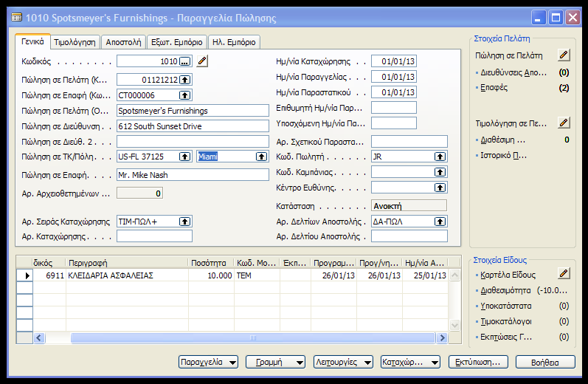Click the Ανοικτή status field
The image size is (588, 384).
coord(409,206)
